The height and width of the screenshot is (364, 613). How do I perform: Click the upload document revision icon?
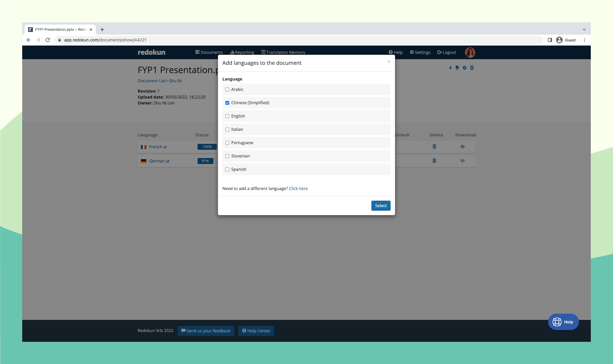click(x=457, y=68)
